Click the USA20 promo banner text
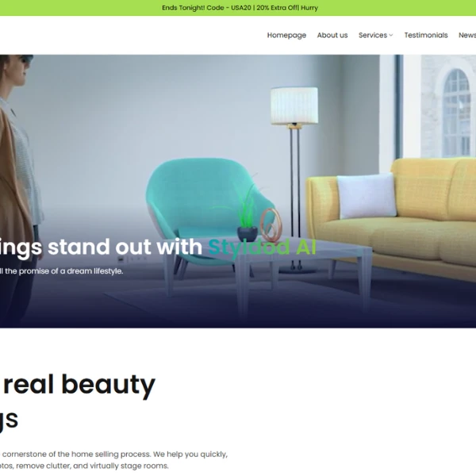 240,8
